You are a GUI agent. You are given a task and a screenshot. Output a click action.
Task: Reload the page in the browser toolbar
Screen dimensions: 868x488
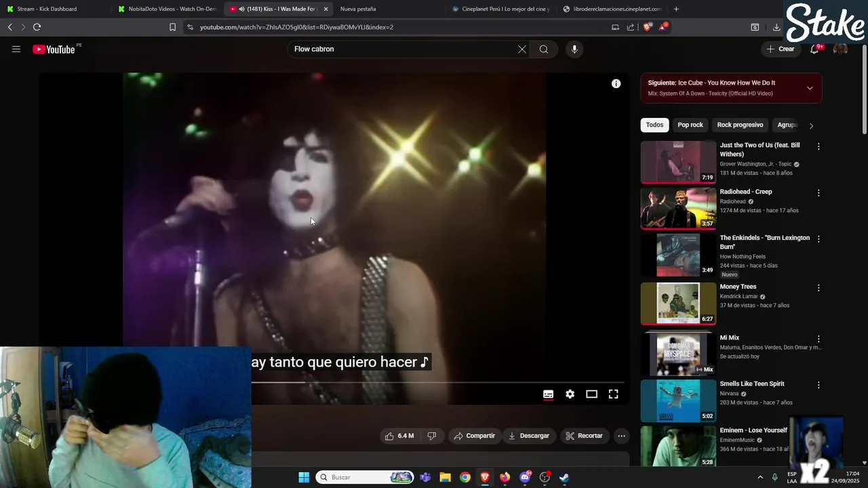(x=37, y=27)
